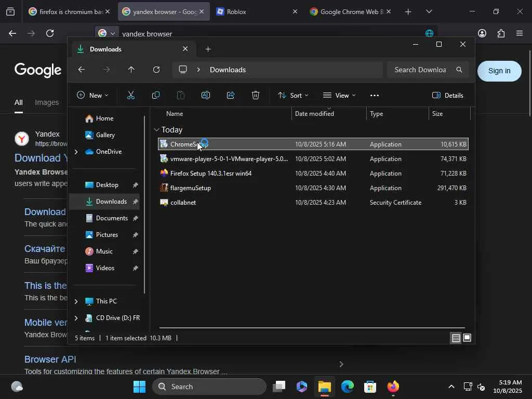Expand OneDrive in navigation pane
Image resolution: width=532 pixels, height=399 pixels.
click(76, 152)
